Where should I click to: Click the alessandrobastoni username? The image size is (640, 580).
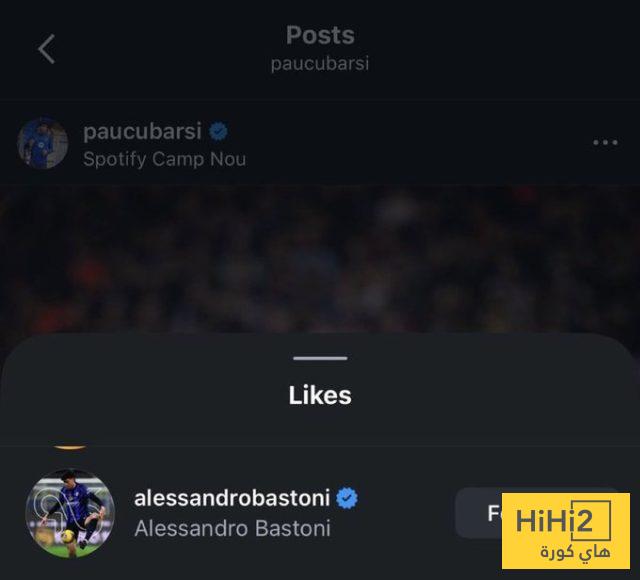232,498
